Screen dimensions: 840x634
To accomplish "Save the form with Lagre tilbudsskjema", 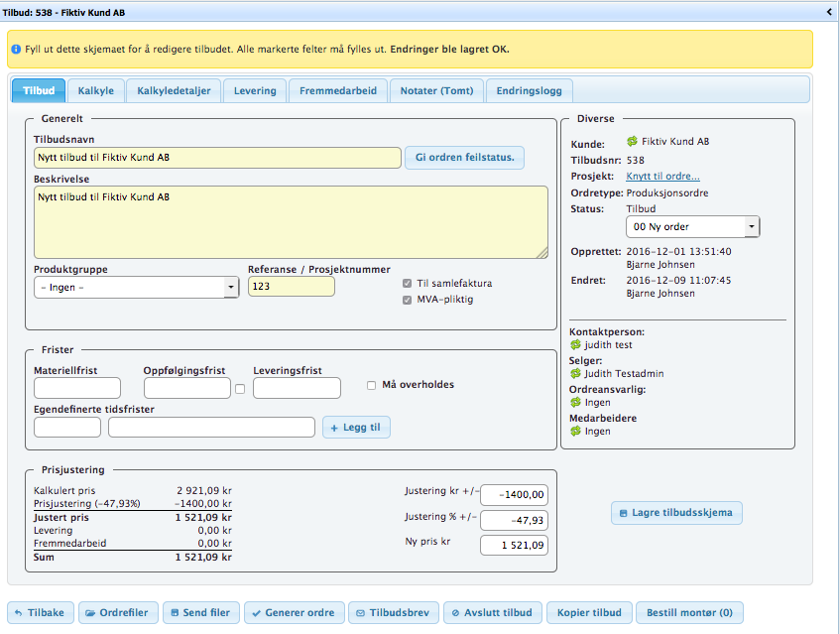I will [676, 513].
